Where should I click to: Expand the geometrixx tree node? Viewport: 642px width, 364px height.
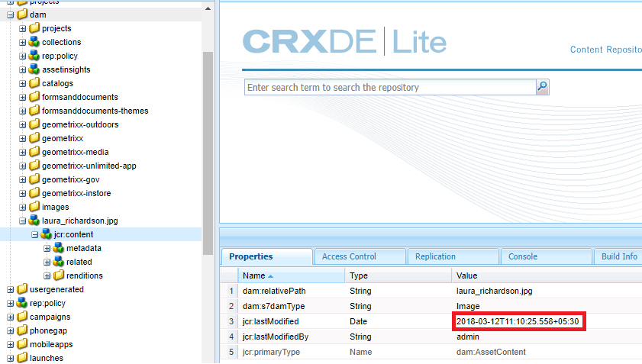pyautogui.click(x=22, y=138)
